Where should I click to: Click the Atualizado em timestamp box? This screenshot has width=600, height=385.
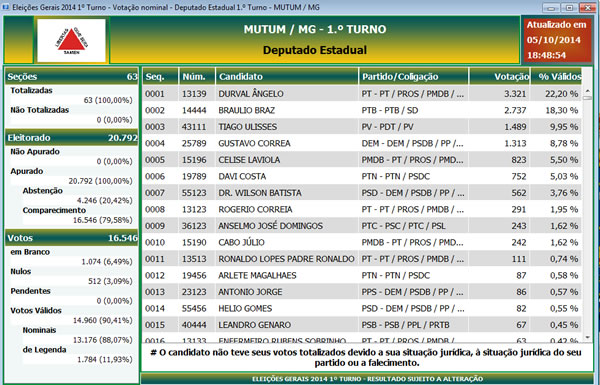tap(557, 40)
